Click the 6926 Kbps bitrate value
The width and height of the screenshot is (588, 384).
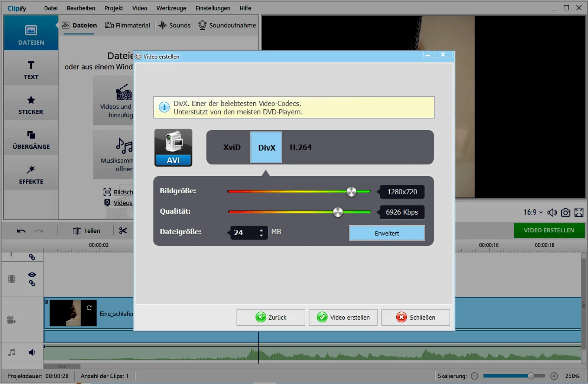(402, 212)
